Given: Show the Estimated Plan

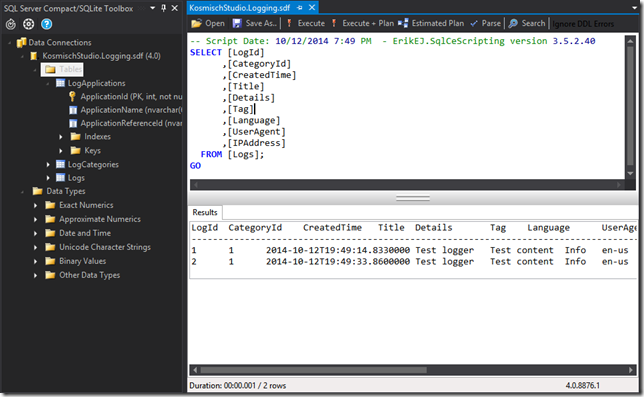Looking at the screenshot, I should (431, 23).
